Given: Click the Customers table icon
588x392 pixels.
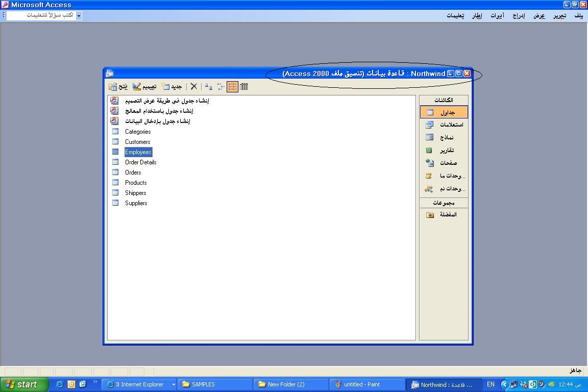Looking at the screenshot, I should 115,141.
